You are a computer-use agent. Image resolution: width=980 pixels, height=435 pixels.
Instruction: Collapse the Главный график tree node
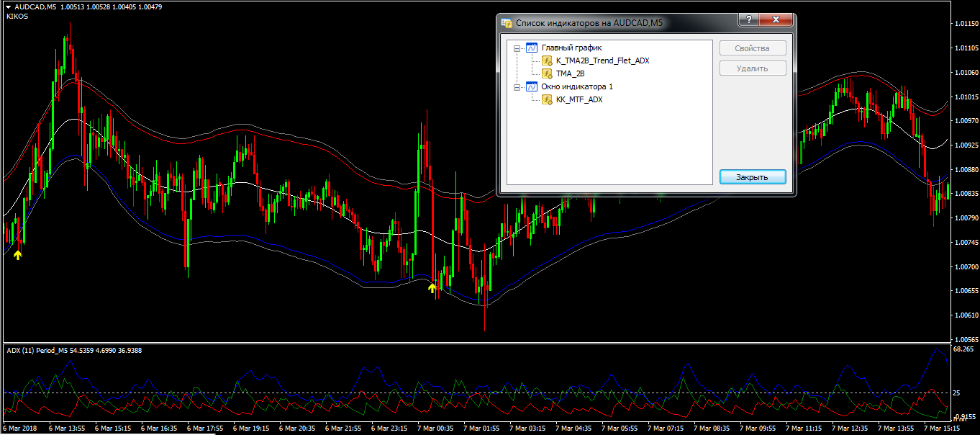[517, 48]
